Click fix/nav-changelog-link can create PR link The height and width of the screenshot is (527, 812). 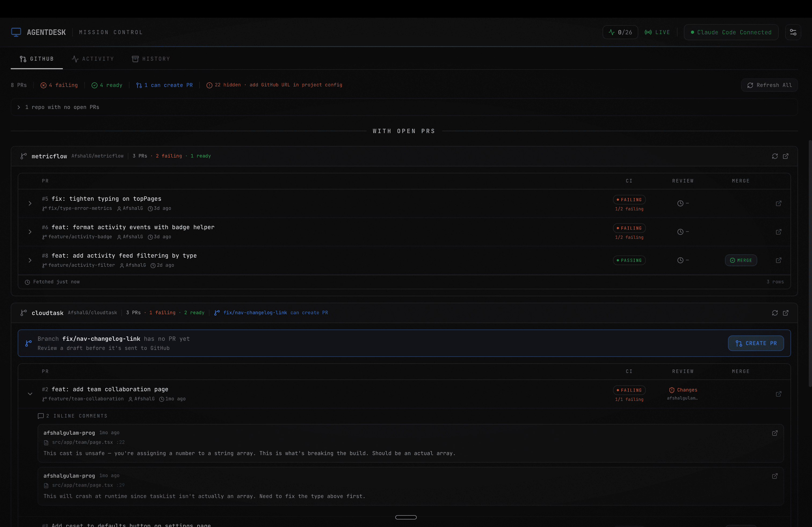coord(271,313)
